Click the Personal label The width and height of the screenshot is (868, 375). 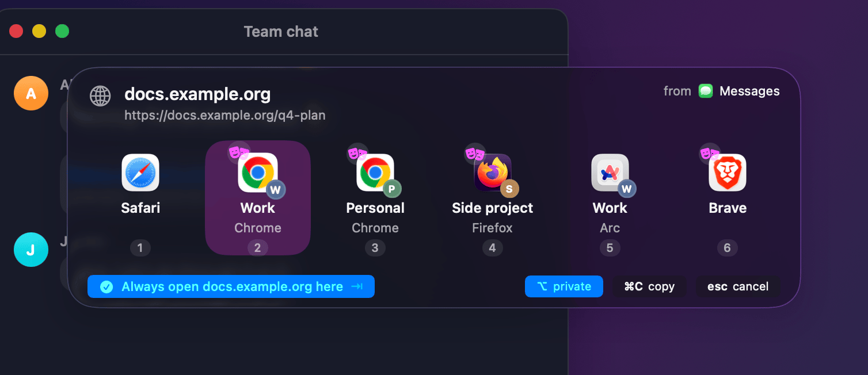click(x=375, y=208)
